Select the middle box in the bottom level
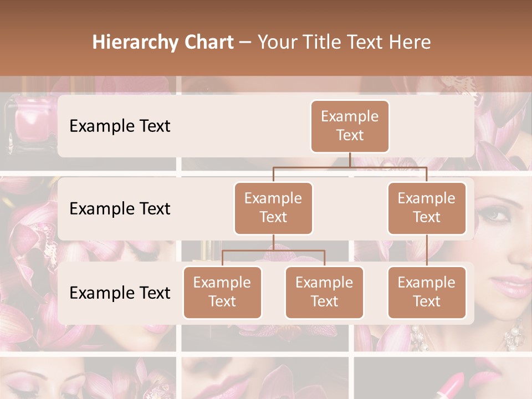Viewport: 532px width, 399px height. tap(324, 292)
